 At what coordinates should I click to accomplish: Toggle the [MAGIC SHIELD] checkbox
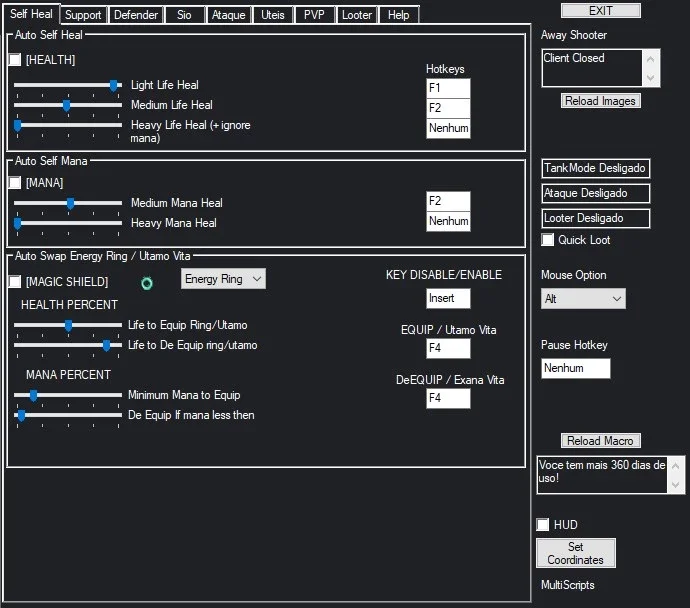[15, 282]
